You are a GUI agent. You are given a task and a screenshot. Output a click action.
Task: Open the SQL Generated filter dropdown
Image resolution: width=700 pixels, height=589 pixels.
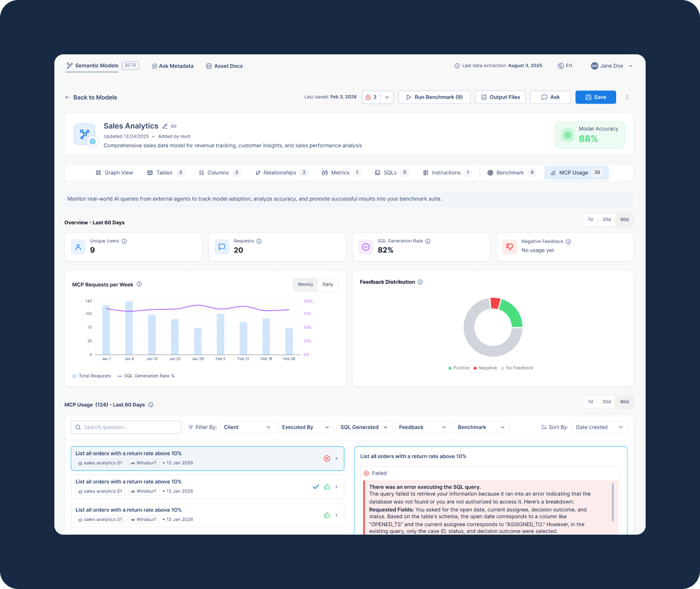(x=364, y=428)
